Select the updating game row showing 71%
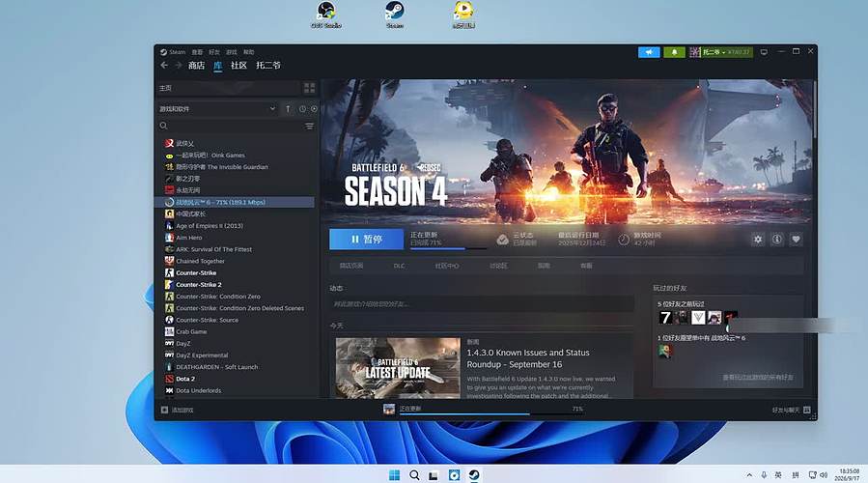868x483 pixels. pyautogui.click(x=235, y=202)
